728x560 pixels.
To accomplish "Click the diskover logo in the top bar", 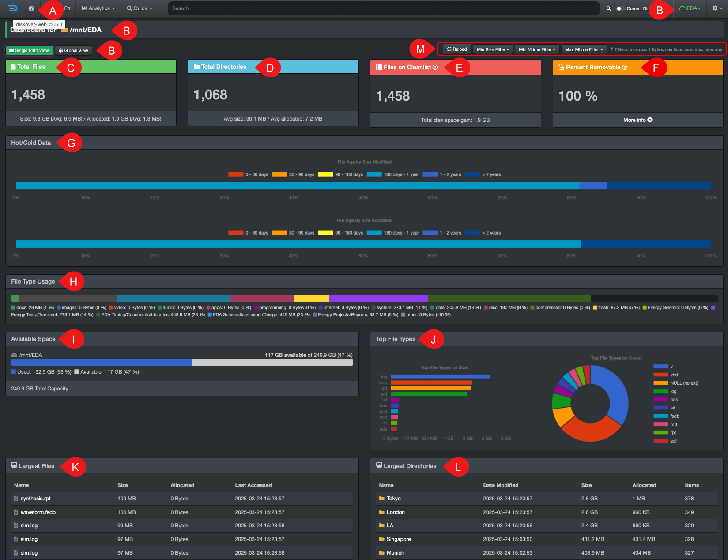I will click(13, 8).
